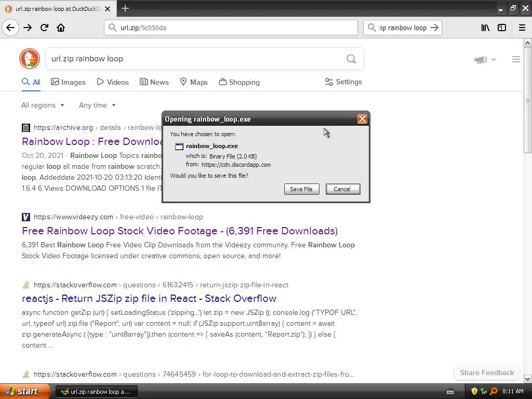Submit the browser search with its arrow
532x399 pixels.
(x=435, y=28)
